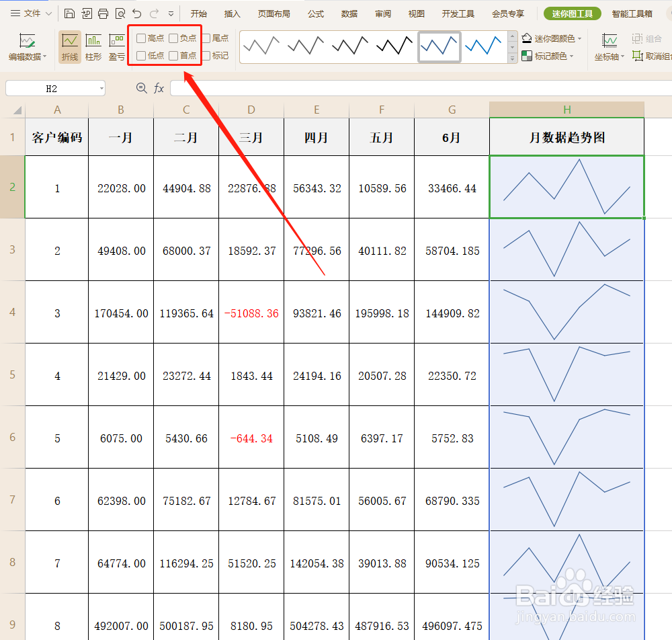This screenshot has height=640, width=672.
Task: Switch sparklines to 柱形 column type
Action: point(92,46)
